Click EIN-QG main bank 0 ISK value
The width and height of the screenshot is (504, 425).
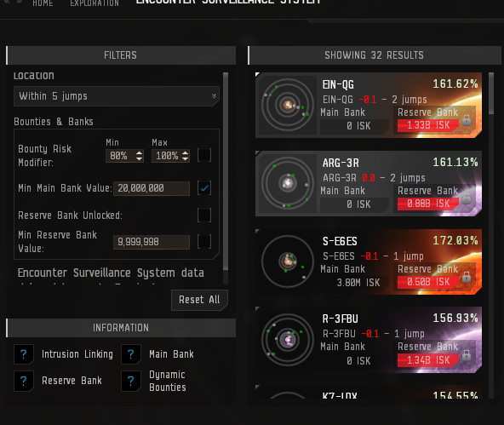point(358,126)
